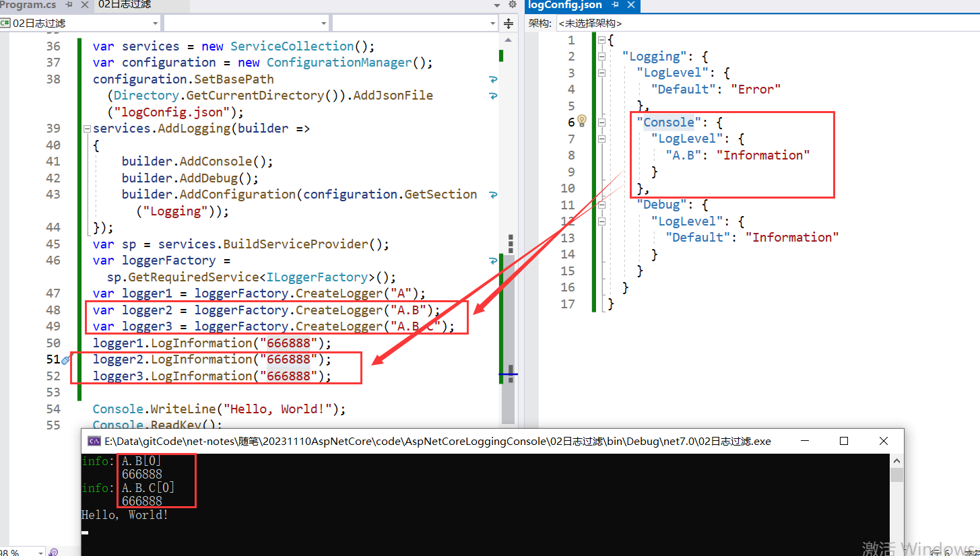
Task: Pin the logConfig.json tab
Action: pos(615,5)
